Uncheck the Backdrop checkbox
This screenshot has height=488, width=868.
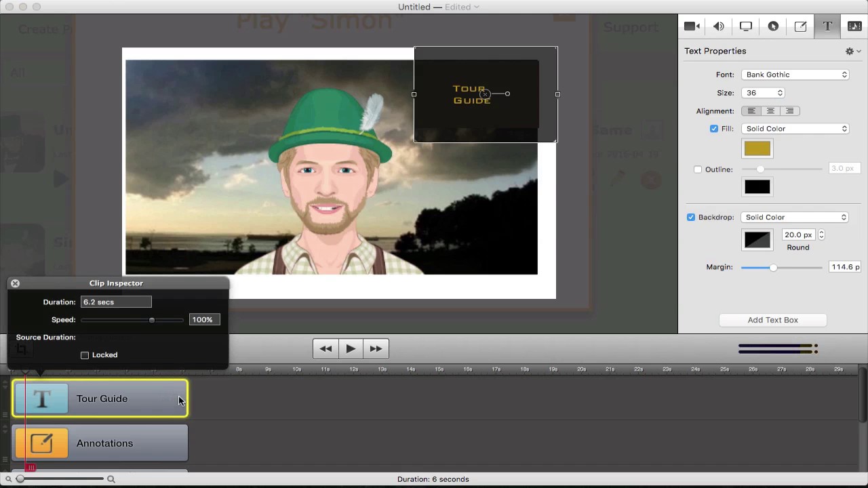click(x=691, y=218)
